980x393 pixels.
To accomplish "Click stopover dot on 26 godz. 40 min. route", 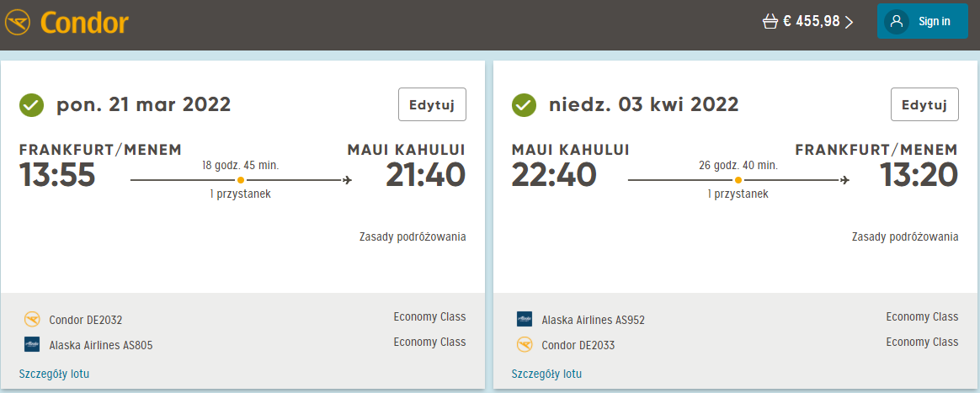I will tap(738, 180).
